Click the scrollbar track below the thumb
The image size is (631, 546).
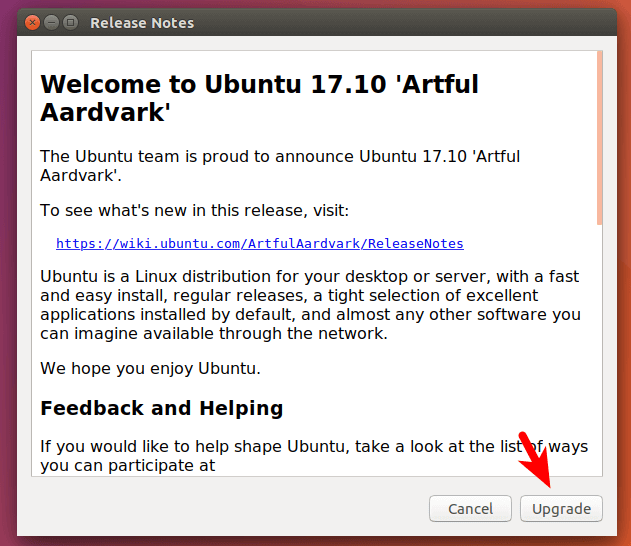point(599,350)
